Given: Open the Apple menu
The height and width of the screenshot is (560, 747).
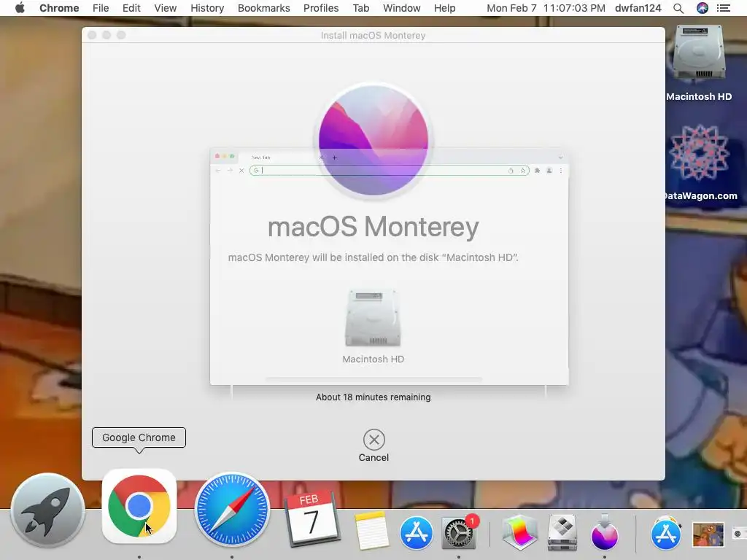Looking at the screenshot, I should click(x=20, y=8).
